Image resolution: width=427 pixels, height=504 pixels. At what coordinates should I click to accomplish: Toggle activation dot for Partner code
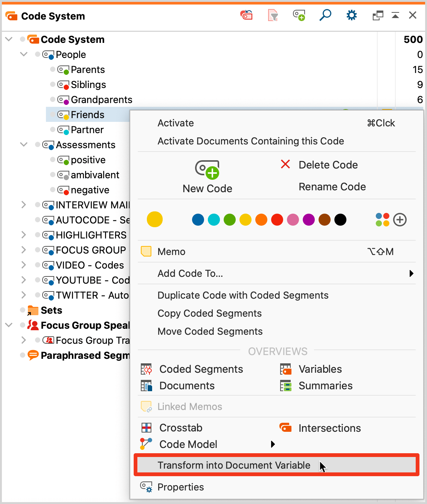click(x=53, y=129)
